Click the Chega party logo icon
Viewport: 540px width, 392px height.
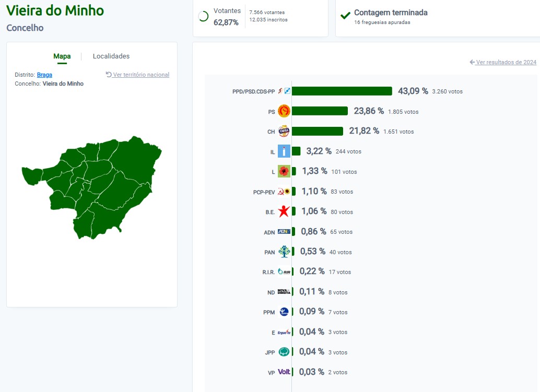point(284,131)
